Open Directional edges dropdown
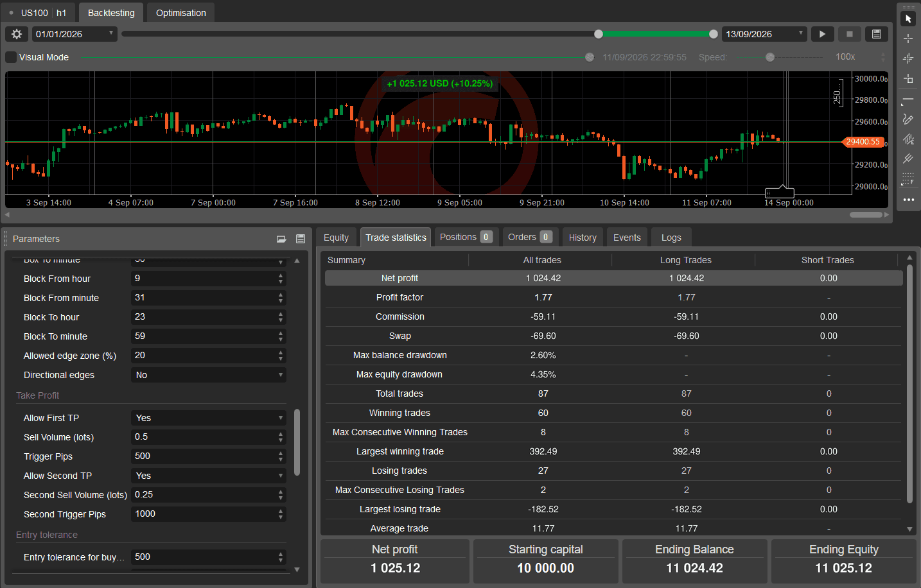Screen dimensions: 921x588 pyautogui.click(x=209, y=375)
